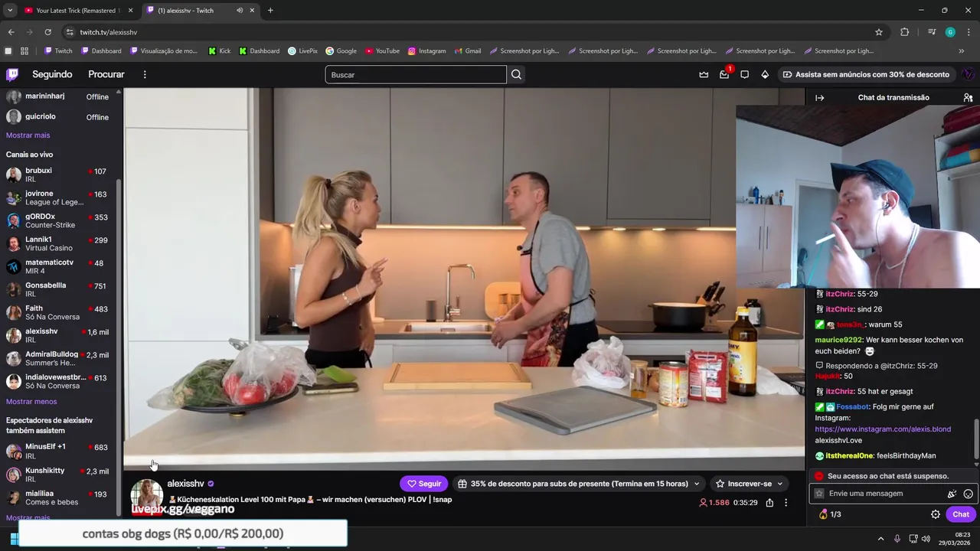This screenshot has width=980, height=551.
Task: Open whispers speech bubble icon
Action: tap(744, 74)
